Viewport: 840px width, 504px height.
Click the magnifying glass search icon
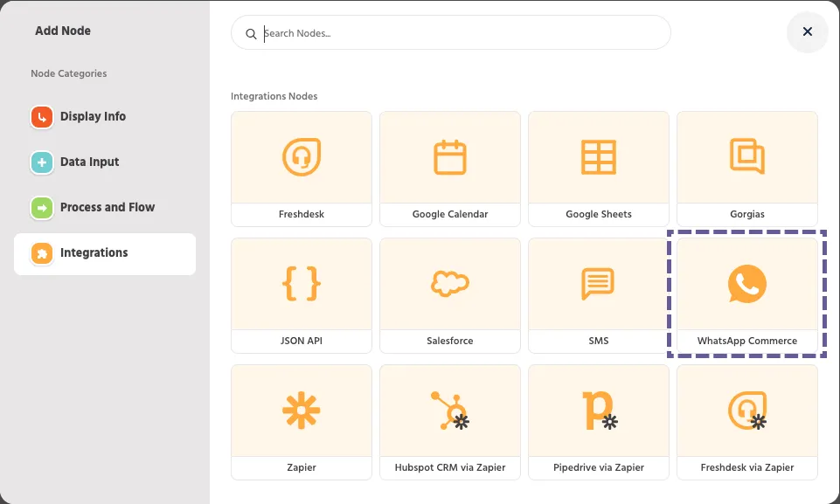251,34
